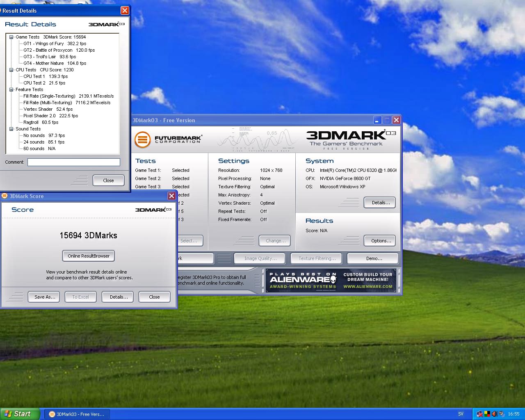This screenshot has width=525, height=420.
Task: Select Fill Rate (Single-Texturing) row
Action: [68, 96]
